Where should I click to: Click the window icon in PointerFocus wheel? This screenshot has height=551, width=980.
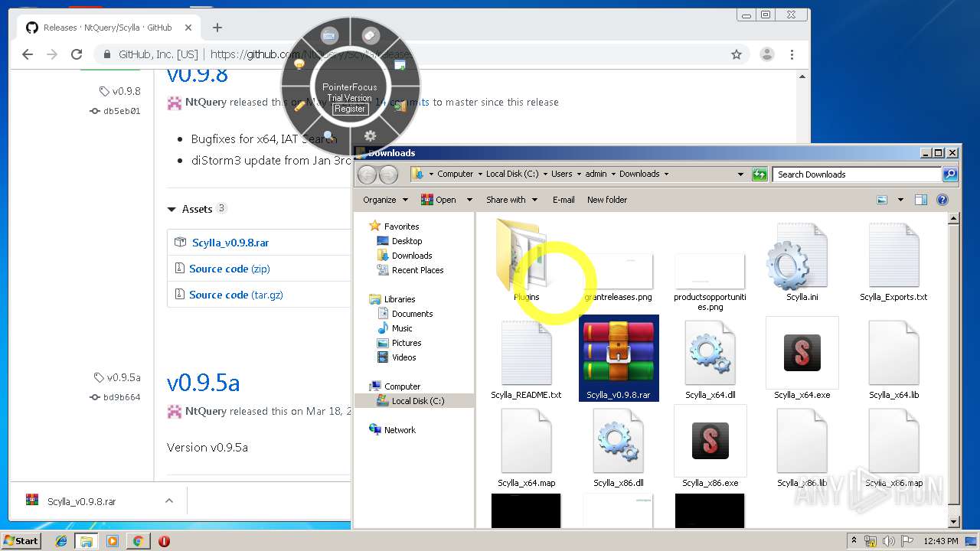tap(400, 65)
